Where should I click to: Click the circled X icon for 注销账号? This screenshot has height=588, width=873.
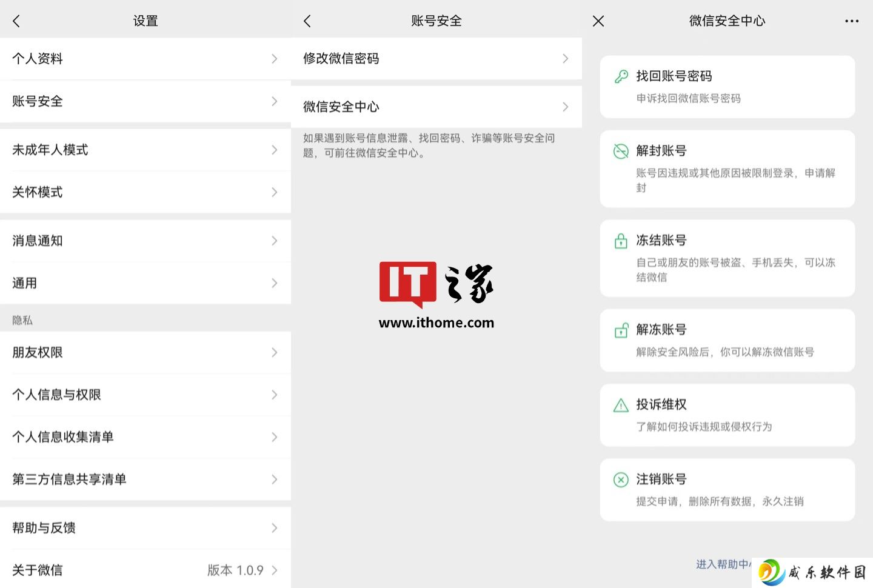(621, 480)
